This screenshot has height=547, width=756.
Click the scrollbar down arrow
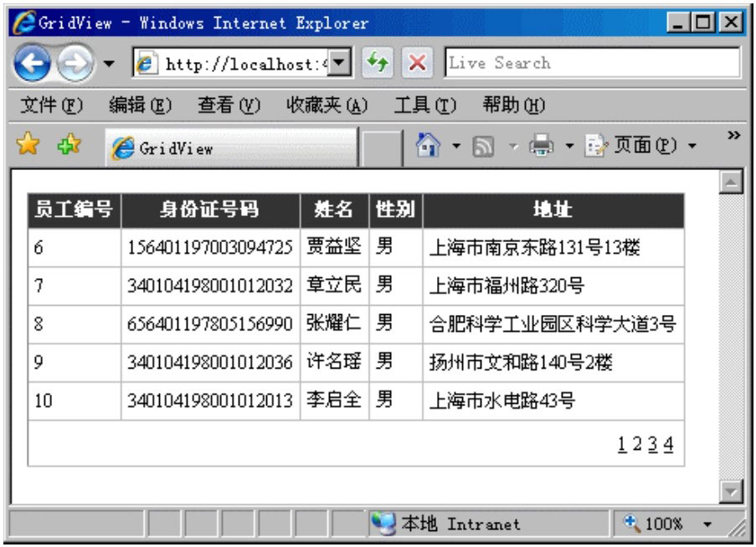click(731, 492)
